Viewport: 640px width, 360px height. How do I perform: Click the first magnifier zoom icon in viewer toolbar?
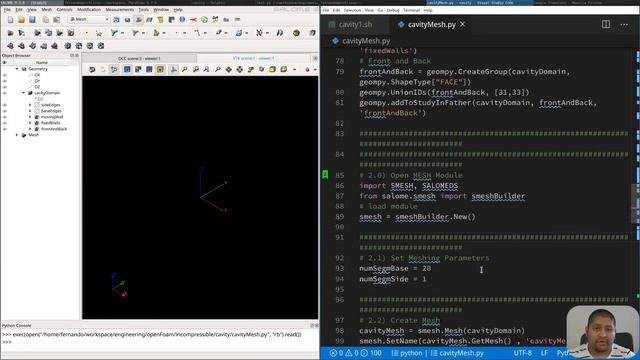[184, 69]
